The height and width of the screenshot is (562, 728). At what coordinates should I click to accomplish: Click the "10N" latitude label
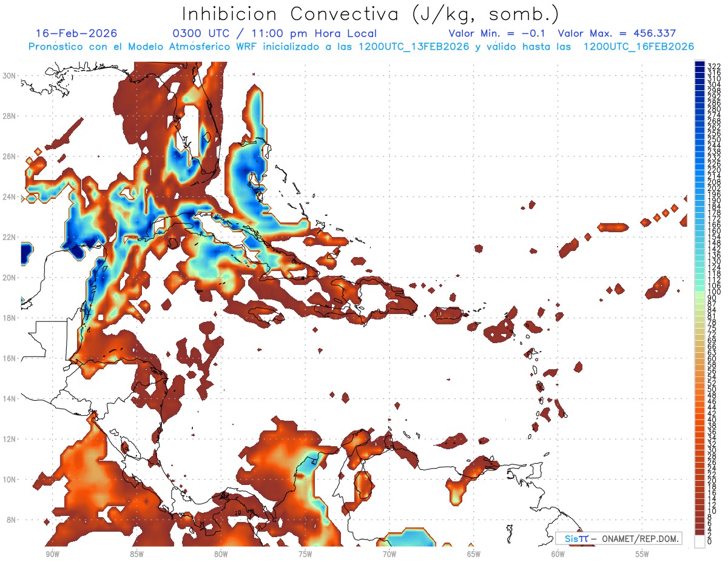10,479
